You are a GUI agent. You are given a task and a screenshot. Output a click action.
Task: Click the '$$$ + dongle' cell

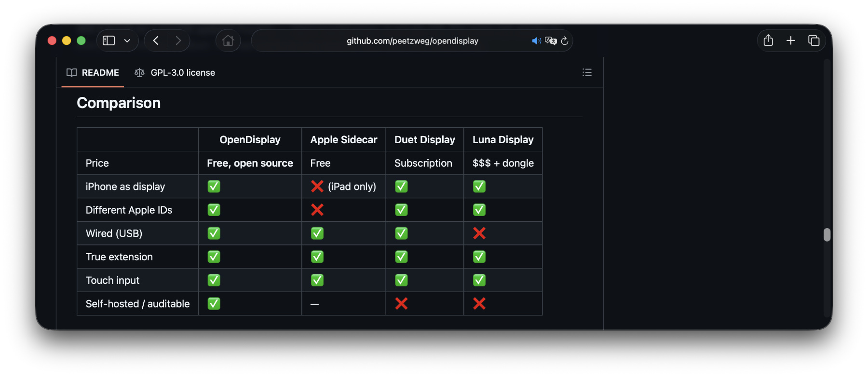pyautogui.click(x=503, y=163)
